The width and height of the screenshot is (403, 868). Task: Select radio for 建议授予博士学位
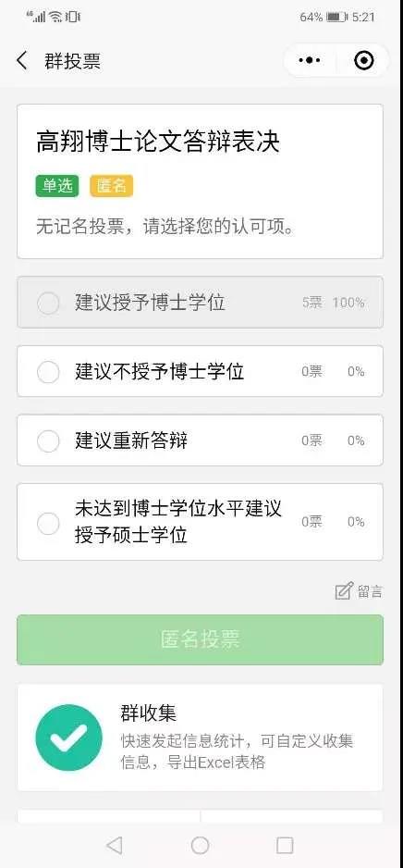pyautogui.click(x=48, y=303)
